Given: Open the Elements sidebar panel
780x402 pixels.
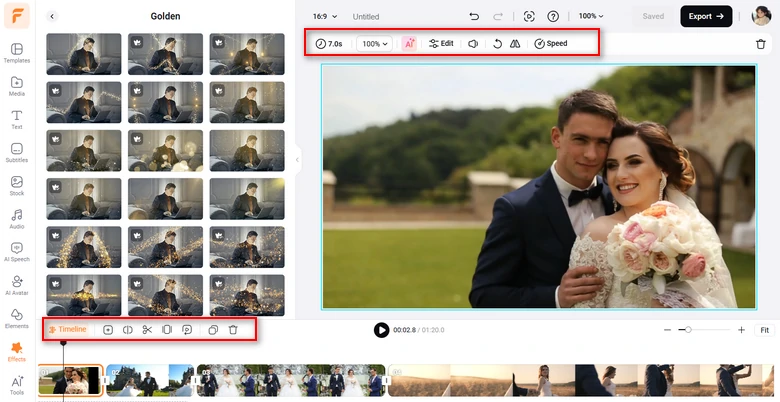Looking at the screenshot, I should pyautogui.click(x=17, y=318).
